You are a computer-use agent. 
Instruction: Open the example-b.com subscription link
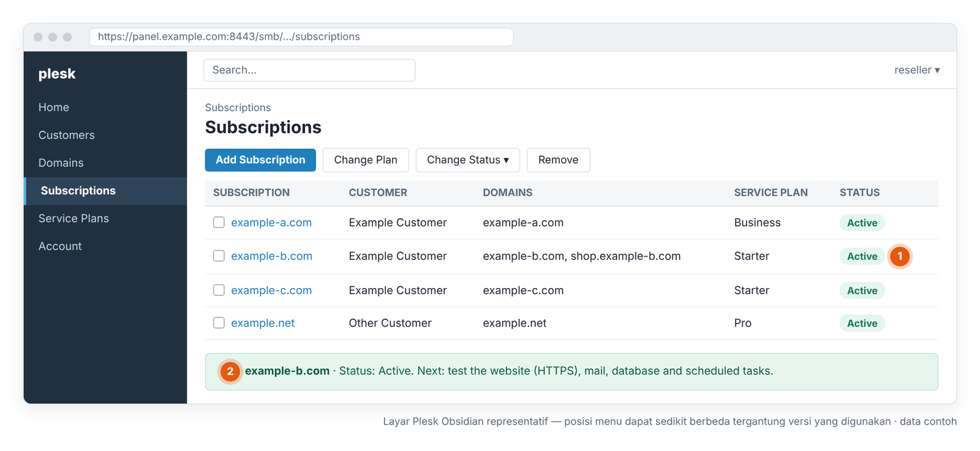(x=271, y=256)
